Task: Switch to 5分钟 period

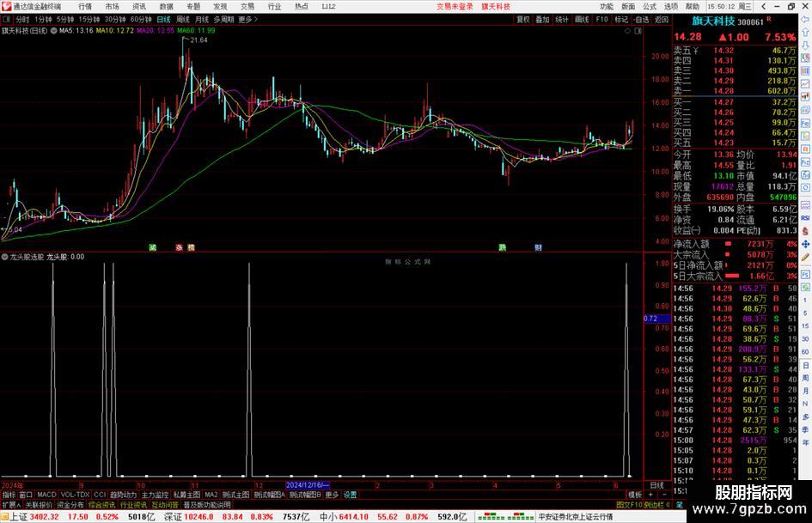Action: tap(65, 19)
